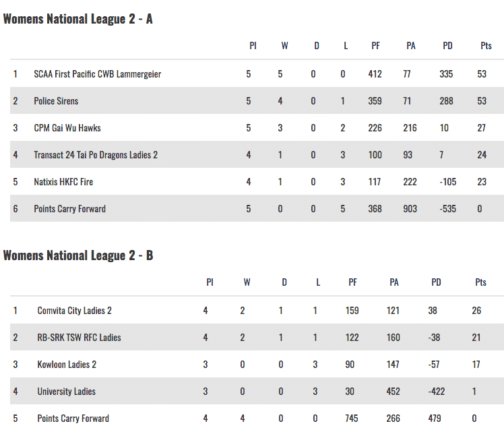Click the PD column header in League A table
Viewport: 504px width, 434px height.
click(447, 46)
